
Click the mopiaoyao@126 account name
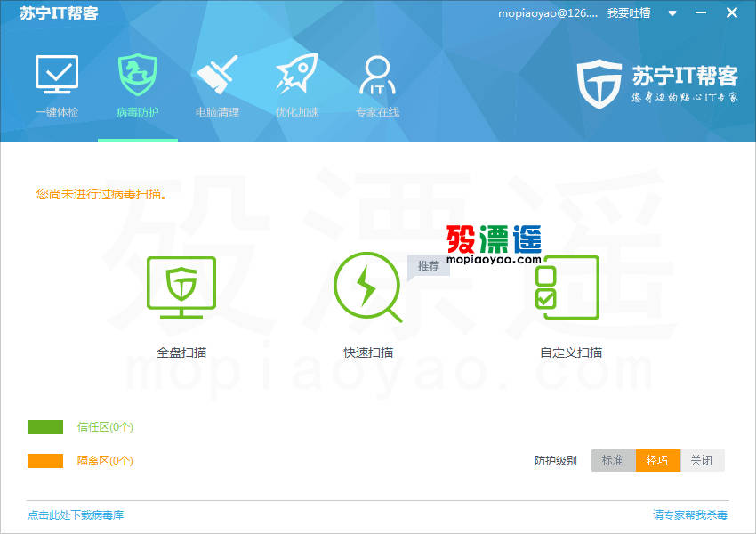(548, 13)
